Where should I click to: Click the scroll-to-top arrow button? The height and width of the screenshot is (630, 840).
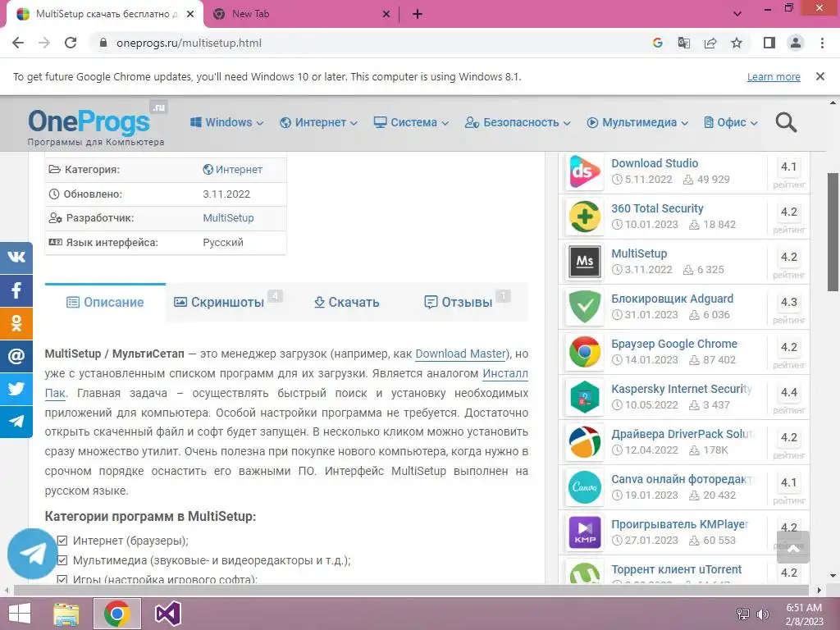(793, 547)
